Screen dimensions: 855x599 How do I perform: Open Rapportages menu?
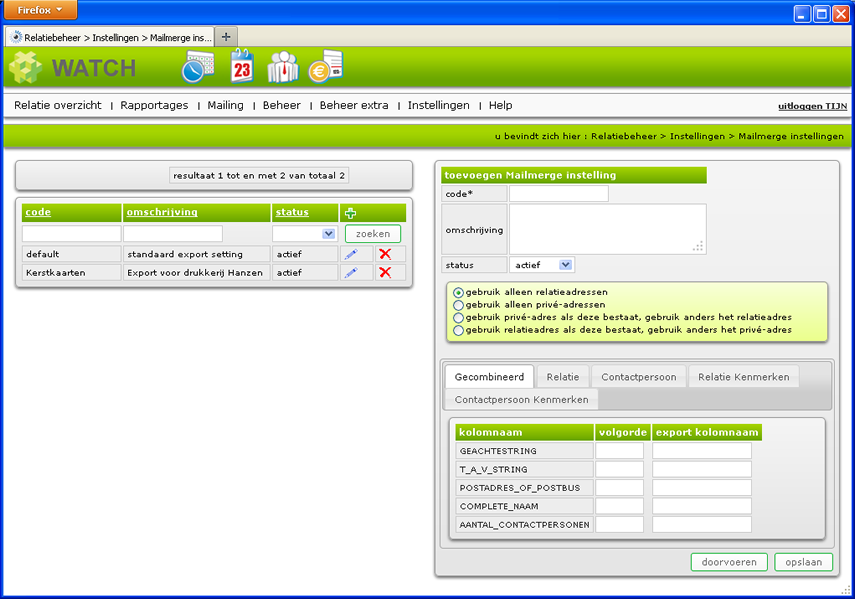click(x=154, y=105)
